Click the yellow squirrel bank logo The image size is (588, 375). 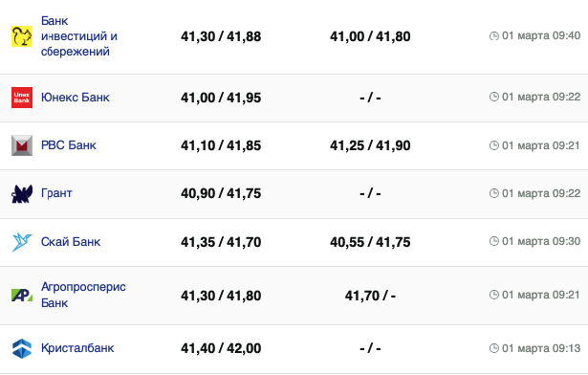tap(22, 36)
